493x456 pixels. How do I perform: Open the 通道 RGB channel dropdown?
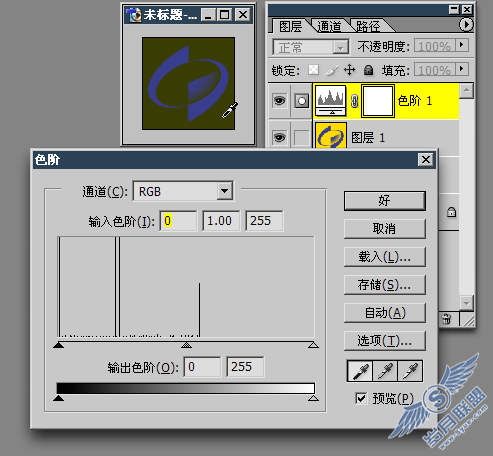tap(224, 191)
